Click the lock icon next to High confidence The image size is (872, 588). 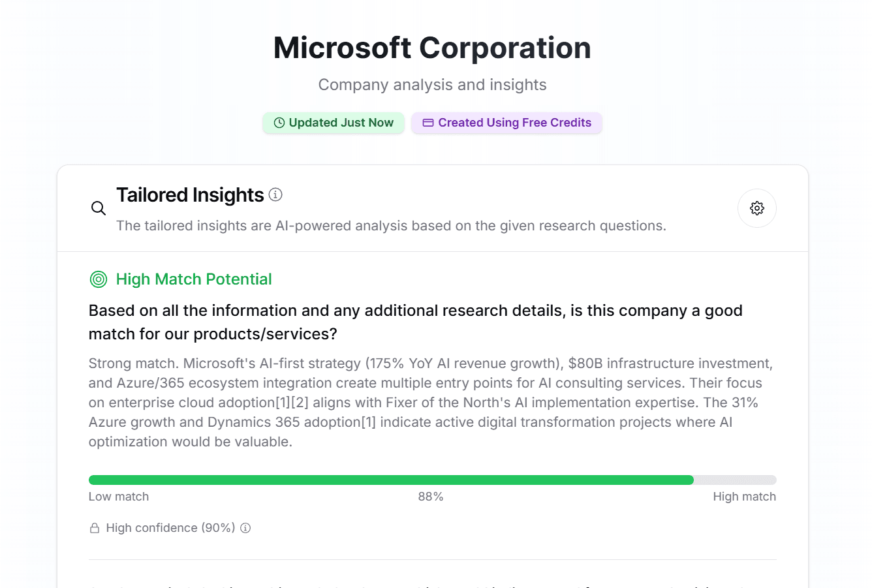(x=95, y=528)
